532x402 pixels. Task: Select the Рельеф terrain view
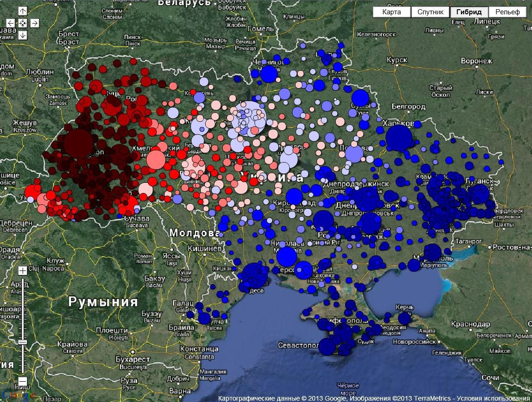tap(507, 12)
